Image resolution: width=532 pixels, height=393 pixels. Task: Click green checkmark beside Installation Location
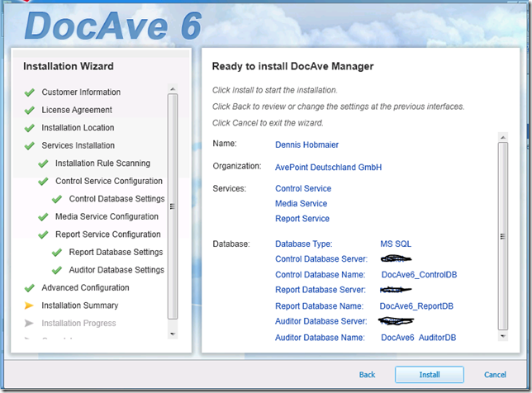pos(30,128)
